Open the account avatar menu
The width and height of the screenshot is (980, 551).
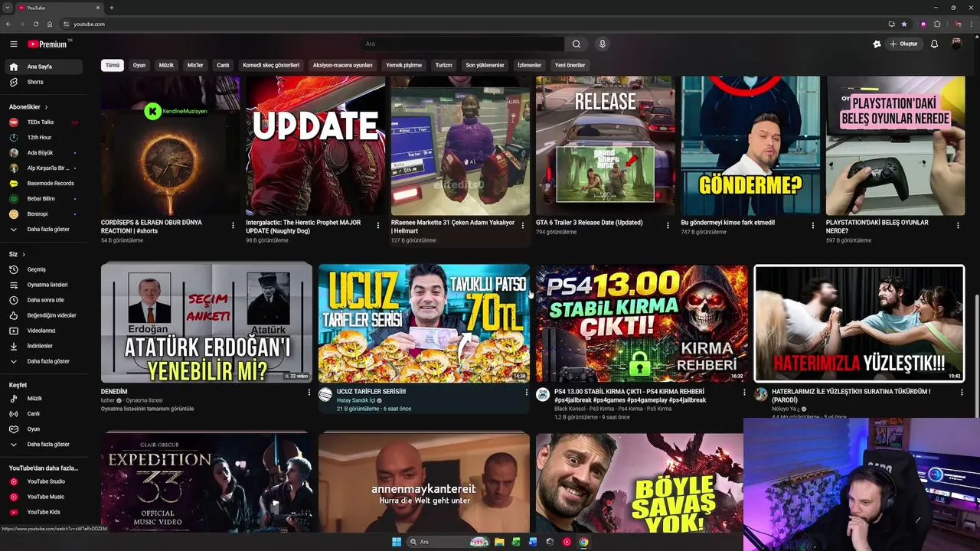click(x=956, y=44)
